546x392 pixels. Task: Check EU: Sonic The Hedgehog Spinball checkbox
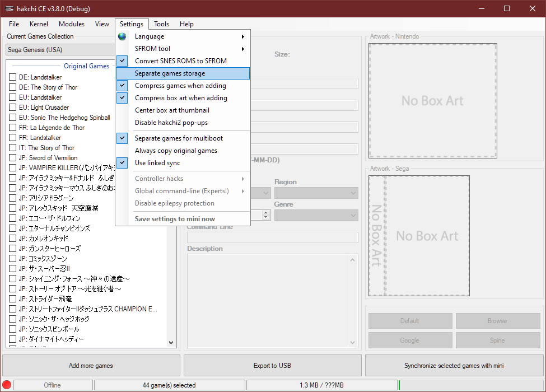click(x=12, y=118)
